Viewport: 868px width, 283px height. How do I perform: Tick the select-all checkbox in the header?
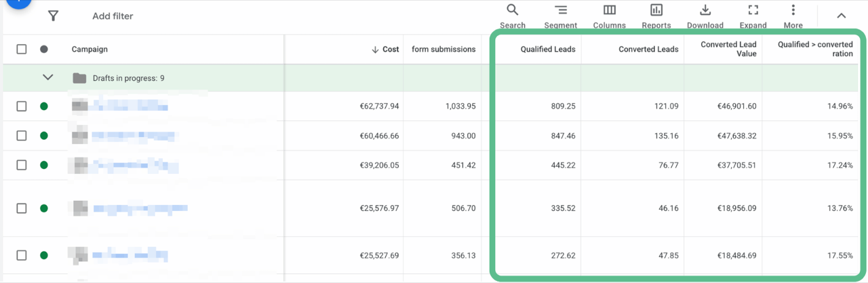click(22, 49)
